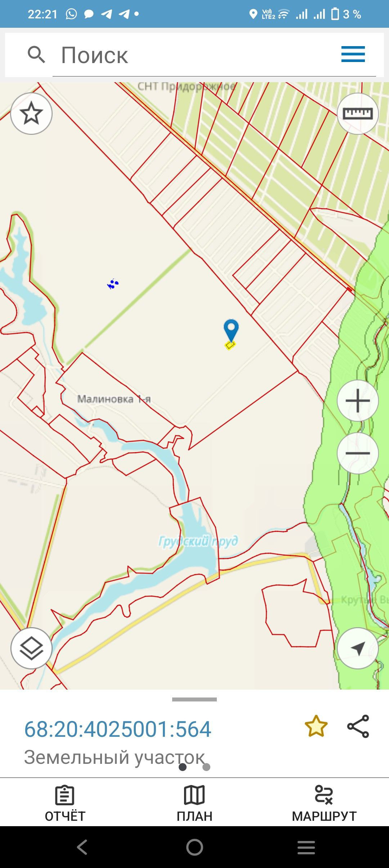Build a route with МАРШРУТ
Viewport: 389px width, 868px height.
[x=324, y=804]
